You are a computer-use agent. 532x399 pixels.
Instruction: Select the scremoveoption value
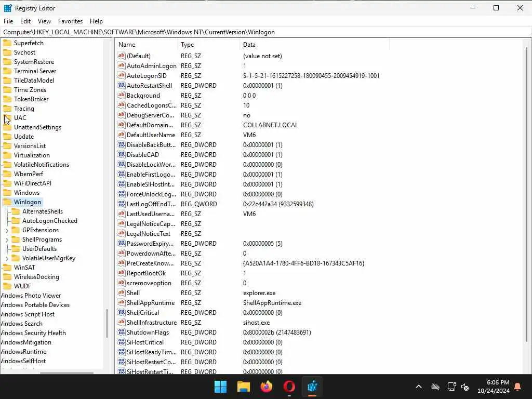(149, 283)
